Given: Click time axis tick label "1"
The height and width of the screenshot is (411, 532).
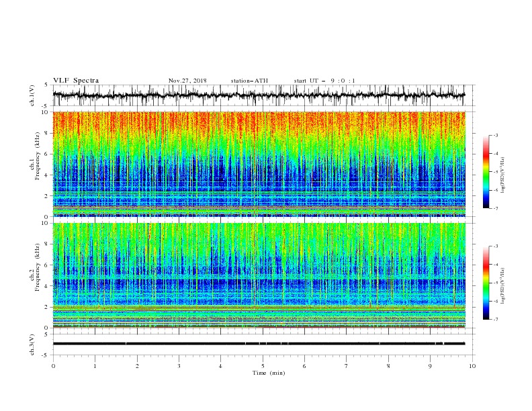Looking at the screenshot, I should tap(95, 366).
